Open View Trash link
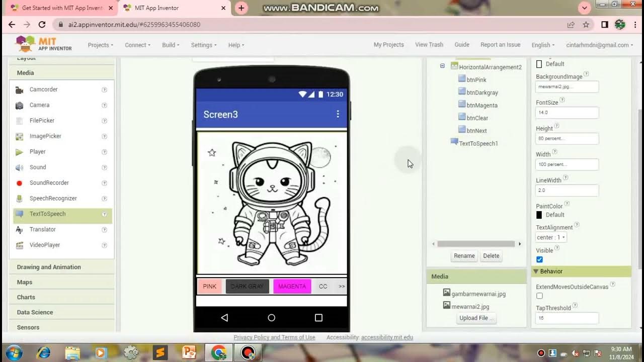 (429, 45)
